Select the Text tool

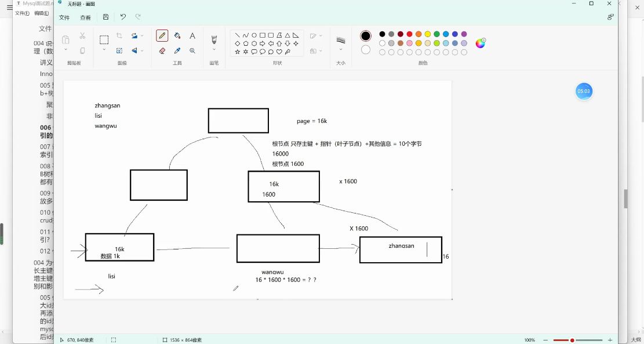coord(193,35)
